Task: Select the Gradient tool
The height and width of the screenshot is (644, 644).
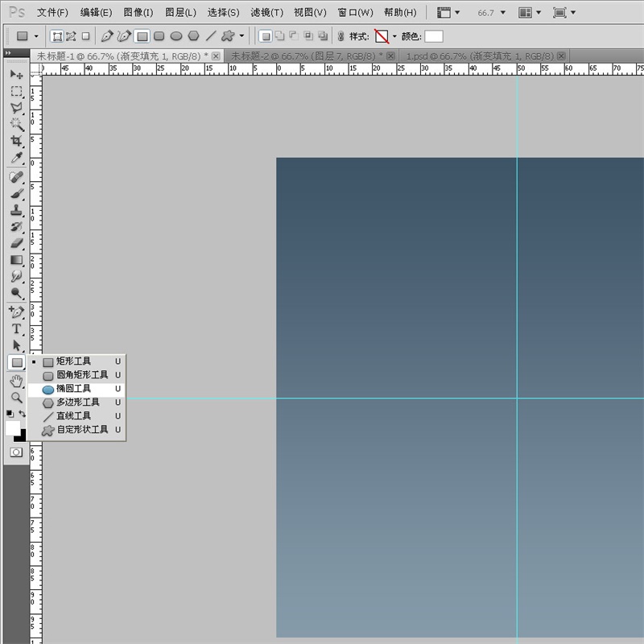Action: [16, 260]
